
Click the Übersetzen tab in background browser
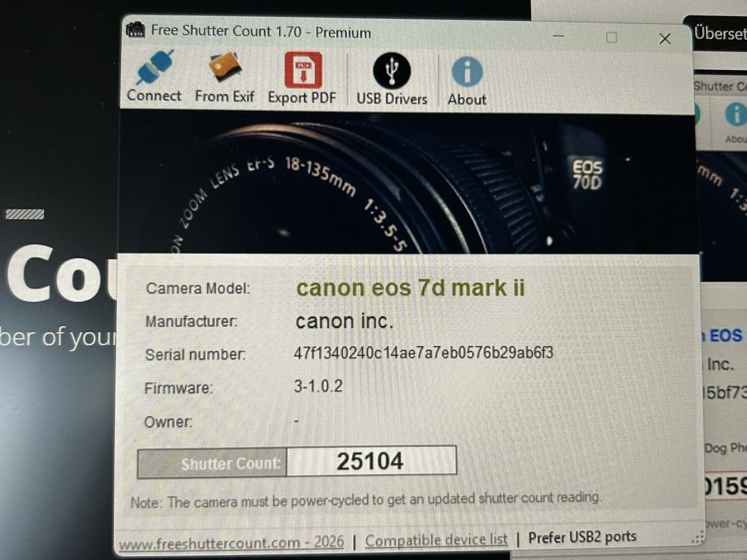point(720,33)
